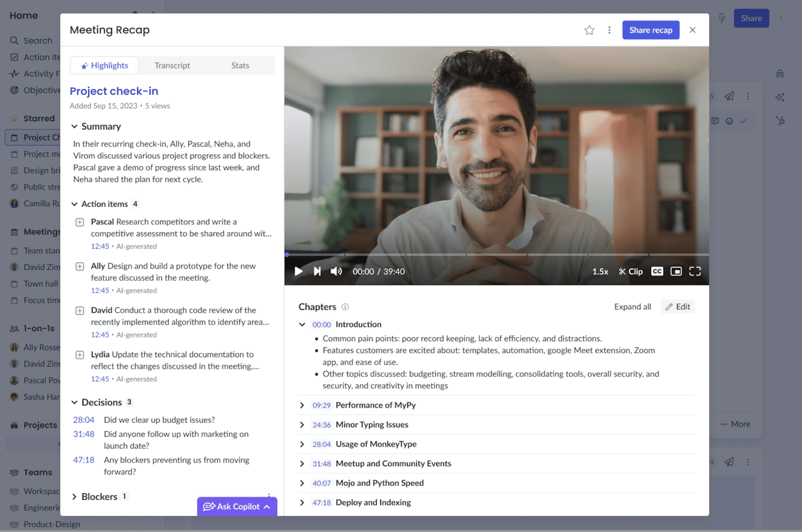Jump to 31:48 marketing launch decision
This screenshot has width=802, height=532.
click(x=84, y=434)
